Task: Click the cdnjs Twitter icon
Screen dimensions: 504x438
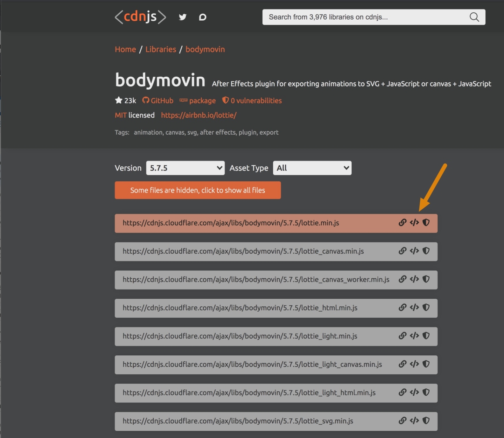Action: 182,17
